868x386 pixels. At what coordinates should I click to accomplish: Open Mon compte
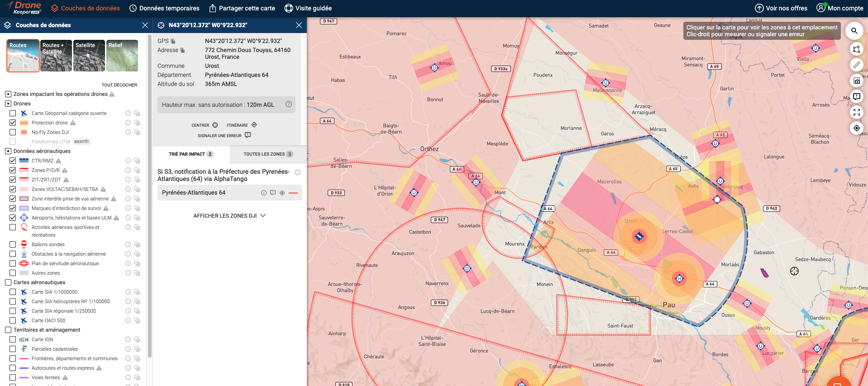(x=840, y=8)
